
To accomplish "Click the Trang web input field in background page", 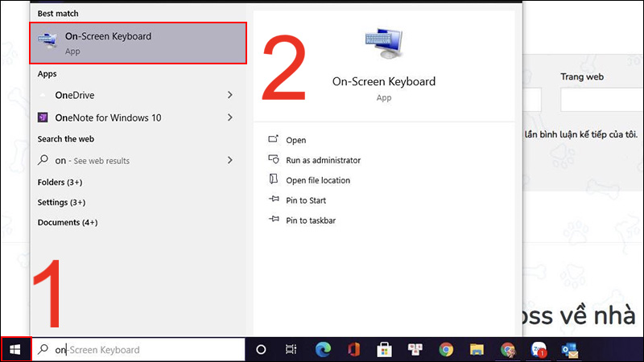I will click(602, 99).
